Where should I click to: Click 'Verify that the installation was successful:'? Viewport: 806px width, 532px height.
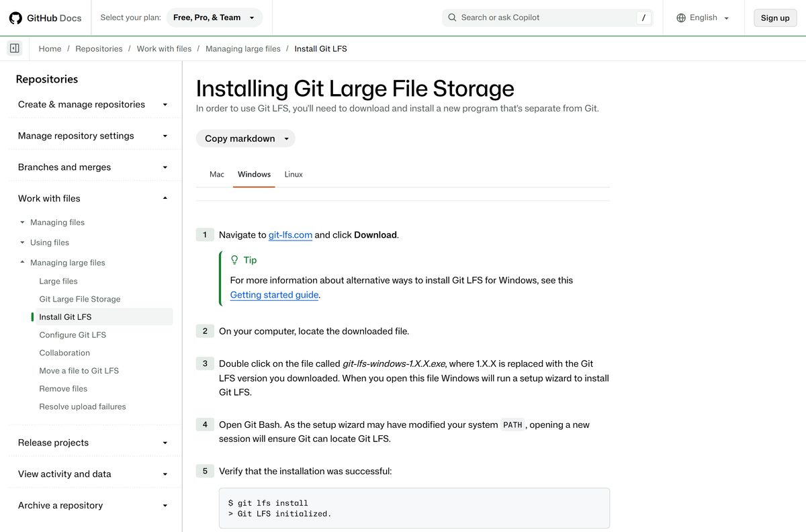pyautogui.click(x=305, y=472)
